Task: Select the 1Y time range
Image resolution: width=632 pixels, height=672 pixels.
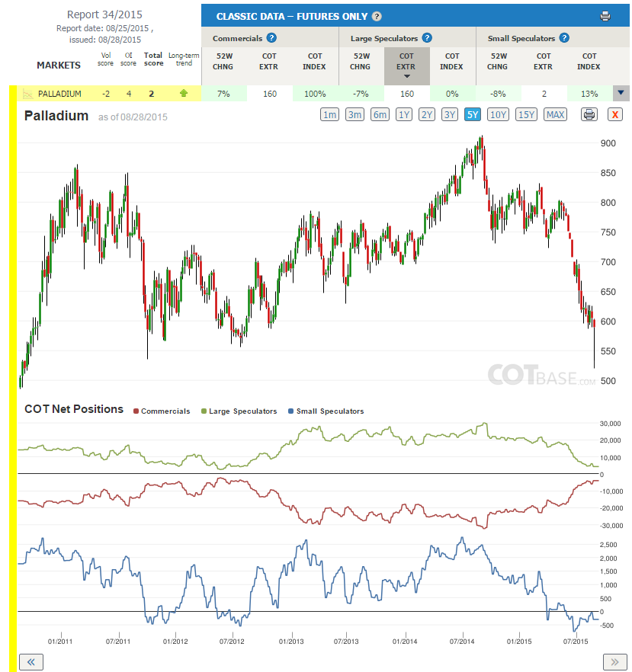Action: pos(403,114)
